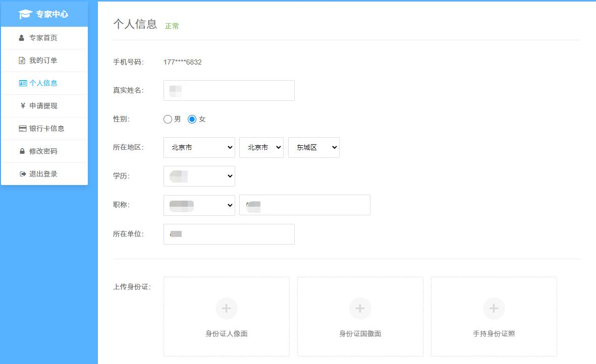The width and height of the screenshot is (596, 364).
Task: Click the graduation cap logo icon
Action: coord(25,14)
